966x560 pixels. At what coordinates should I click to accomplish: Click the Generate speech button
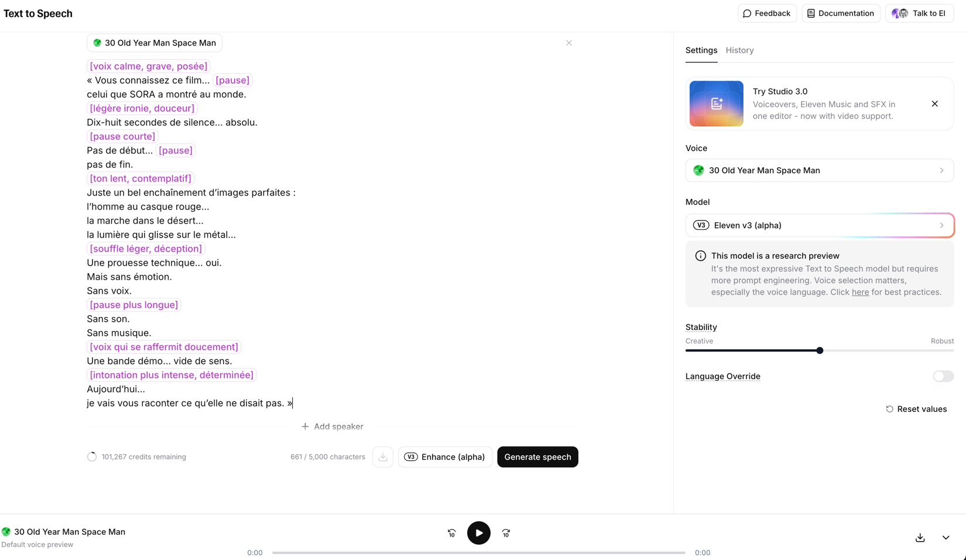[x=537, y=457]
